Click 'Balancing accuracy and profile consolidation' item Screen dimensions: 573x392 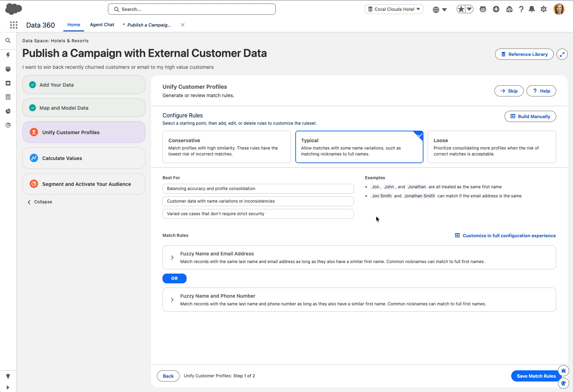click(258, 189)
